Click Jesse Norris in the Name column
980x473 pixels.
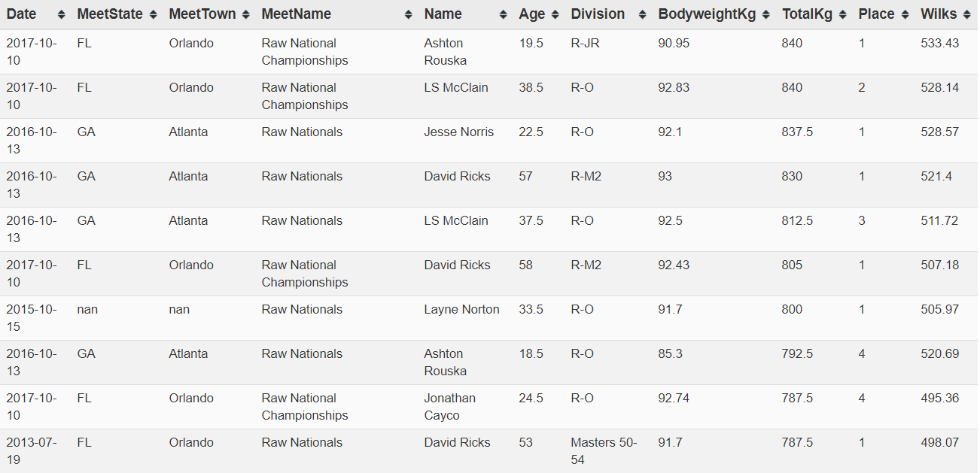459,132
